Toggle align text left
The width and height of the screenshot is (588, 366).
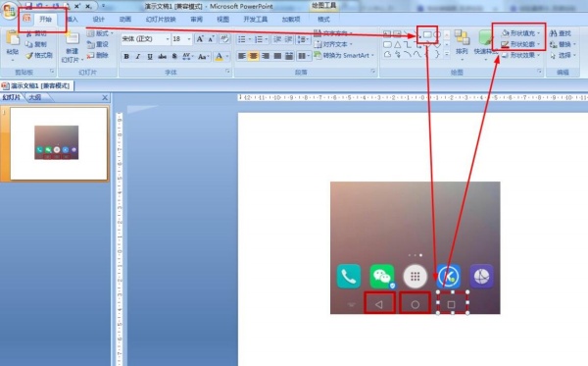[242, 56]
